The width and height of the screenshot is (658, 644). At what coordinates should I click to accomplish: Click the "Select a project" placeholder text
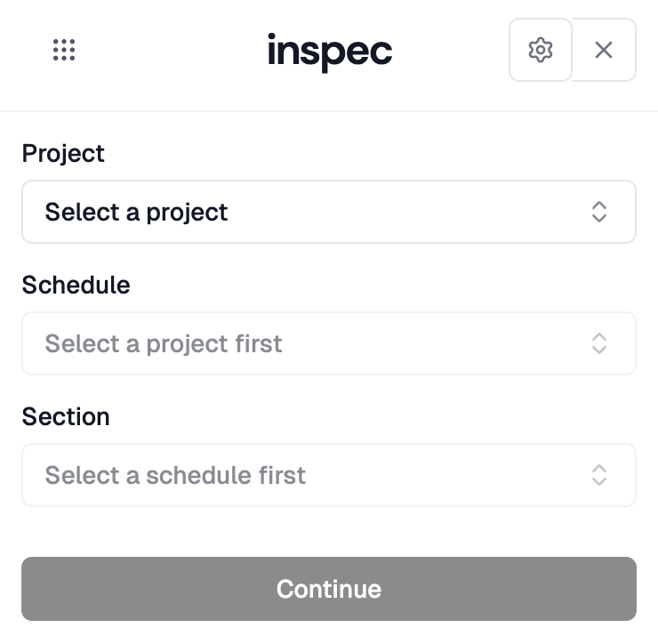(137, 212)
